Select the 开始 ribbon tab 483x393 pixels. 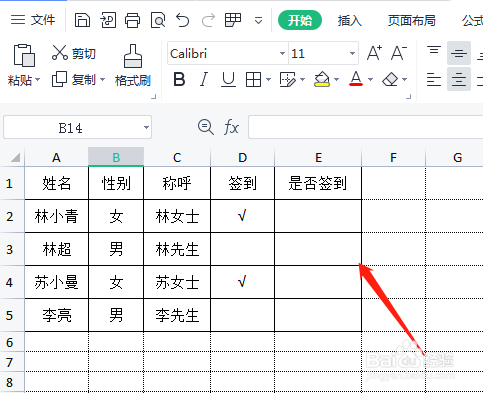pyautogui.click(x=300, y=20)
